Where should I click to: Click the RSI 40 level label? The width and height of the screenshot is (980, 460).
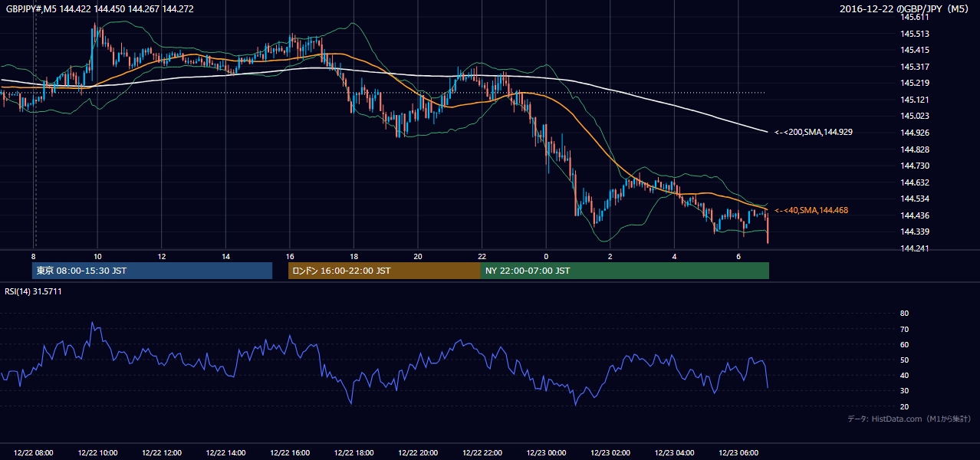(905, 376)
